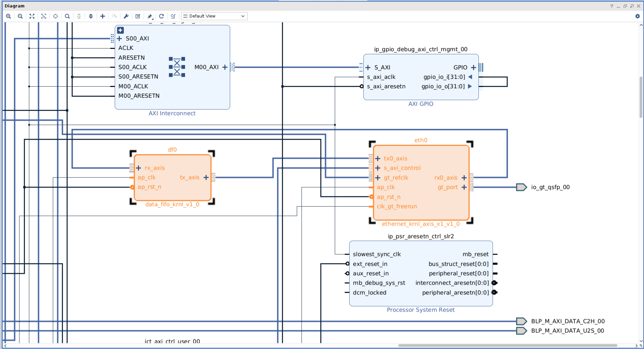Image resolution: width=644 pixels, height=349 pixels.
Task: Click the Processor System Reset label
Action: pyautogui.click(x=421, y=310)
